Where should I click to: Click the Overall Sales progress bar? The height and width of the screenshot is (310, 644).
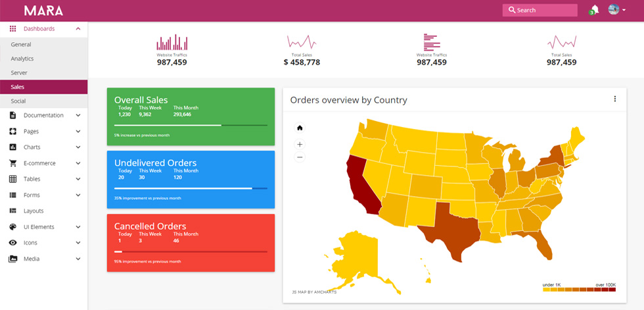pyautogui.click(x=191, y=125)
